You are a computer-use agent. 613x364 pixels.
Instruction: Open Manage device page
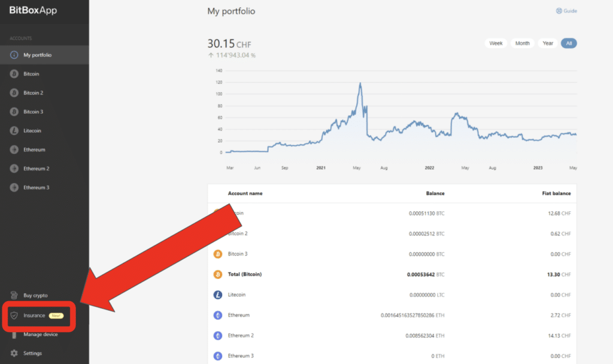pos(40,335)
